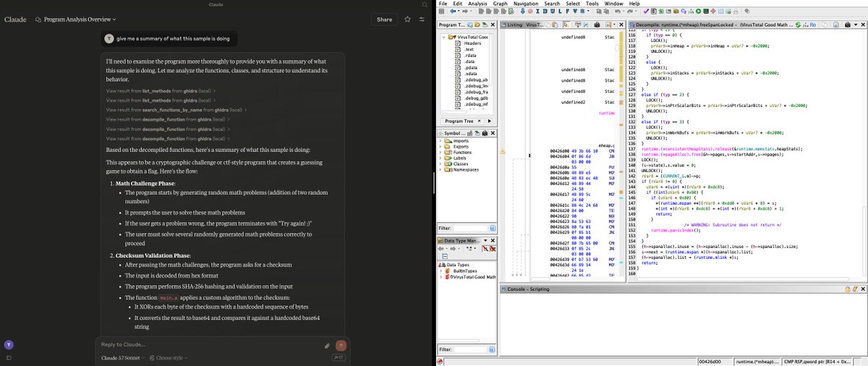The width and height of the screenshot is (868, 366).
Task: Star this Claude conversation
Action: (407, 20)
